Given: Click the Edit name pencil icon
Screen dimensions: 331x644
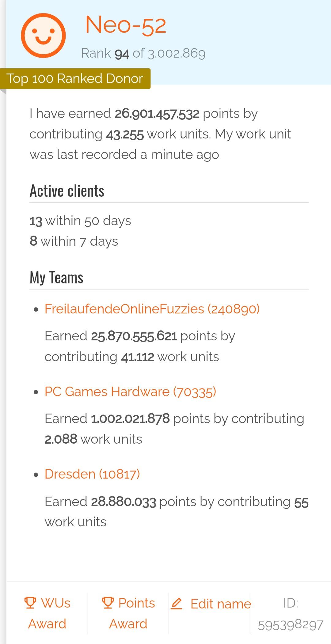Looking at the screenshot, I should pos(177,604).
